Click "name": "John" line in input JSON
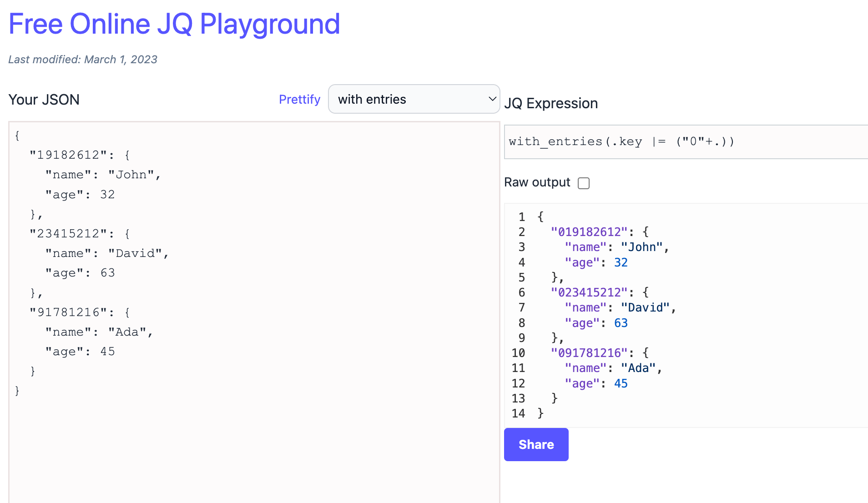This screenshot has width=868, height=503. coord(103,175)
